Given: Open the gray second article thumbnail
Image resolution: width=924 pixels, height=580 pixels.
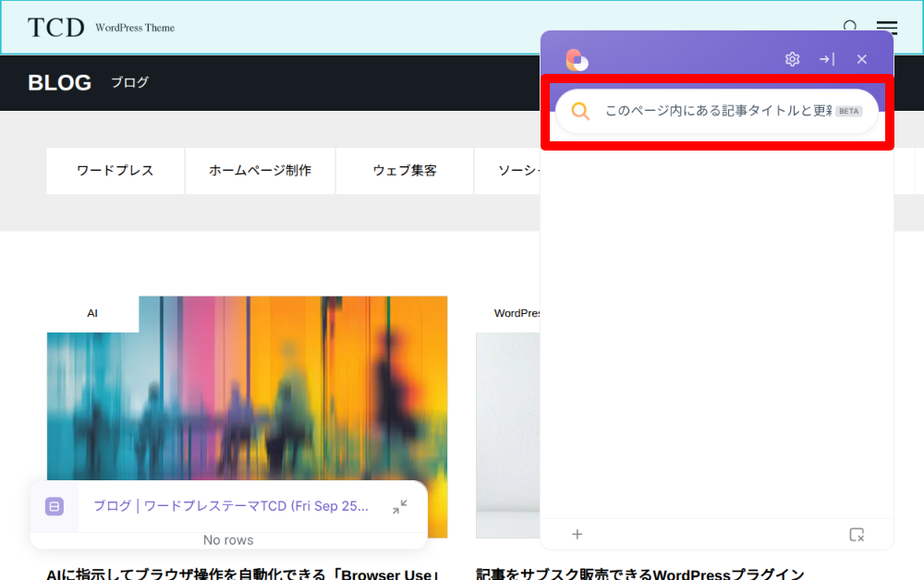Looking at the screenshot, I should 508,435.
